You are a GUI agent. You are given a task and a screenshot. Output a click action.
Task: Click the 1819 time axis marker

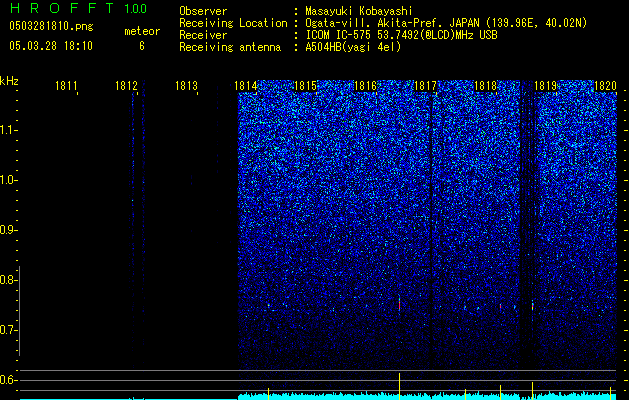pos(545,86)
